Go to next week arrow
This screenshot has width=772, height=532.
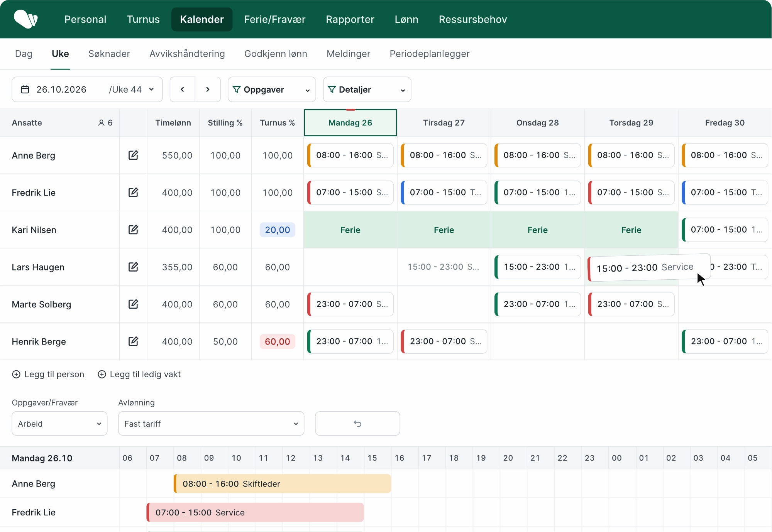coord(208,90)
